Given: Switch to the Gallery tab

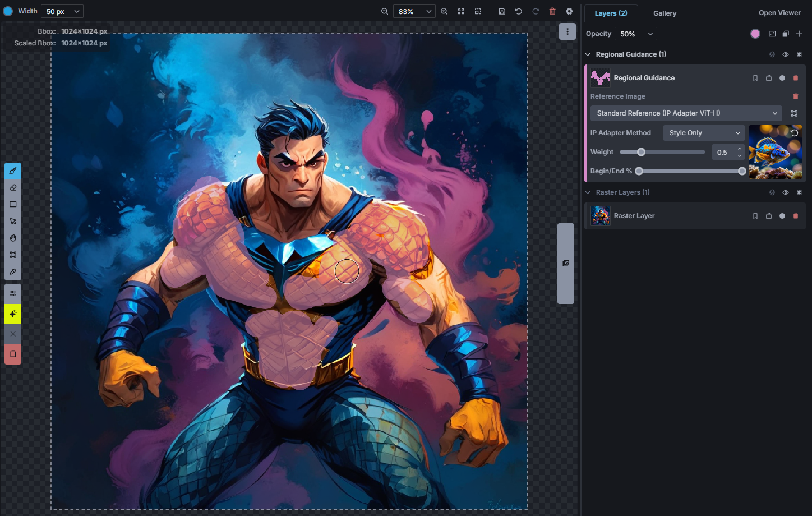Looking at the screenshot, I should (665, 13).
